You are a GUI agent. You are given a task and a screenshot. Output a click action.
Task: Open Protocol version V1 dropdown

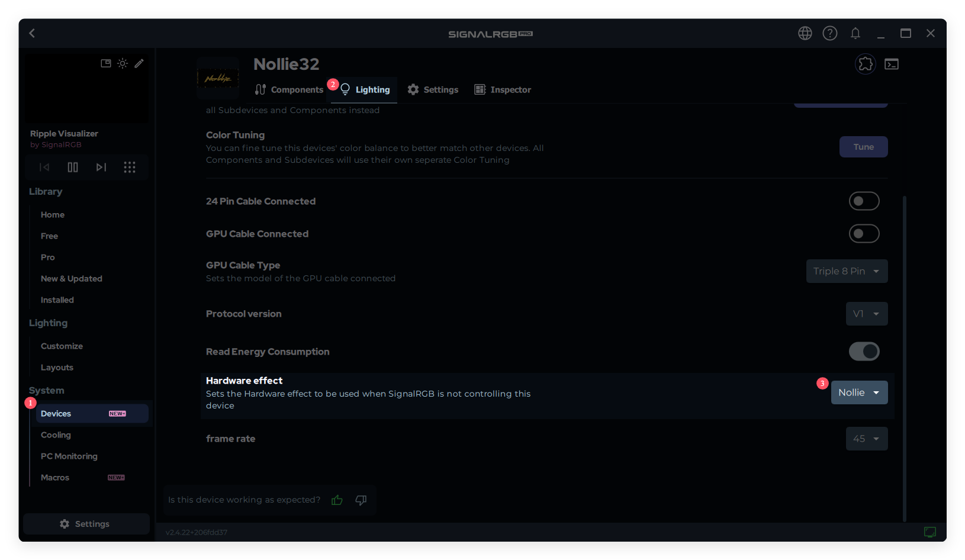[x=867, y=314]
